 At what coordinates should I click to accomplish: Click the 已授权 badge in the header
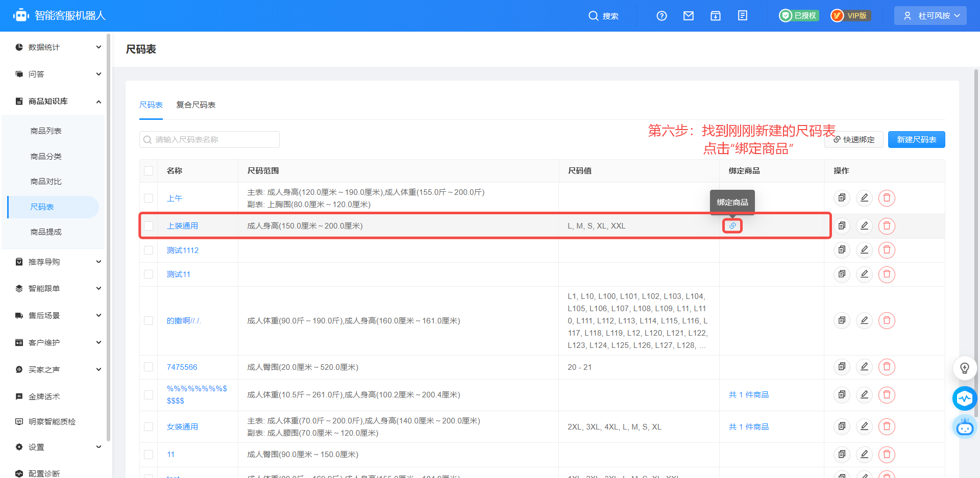click(799, 16)
